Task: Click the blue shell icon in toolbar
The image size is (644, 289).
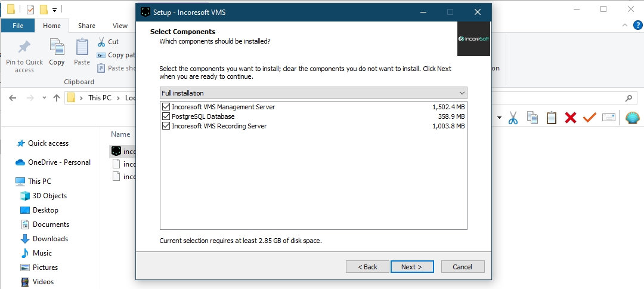Action: pos(633,118)
